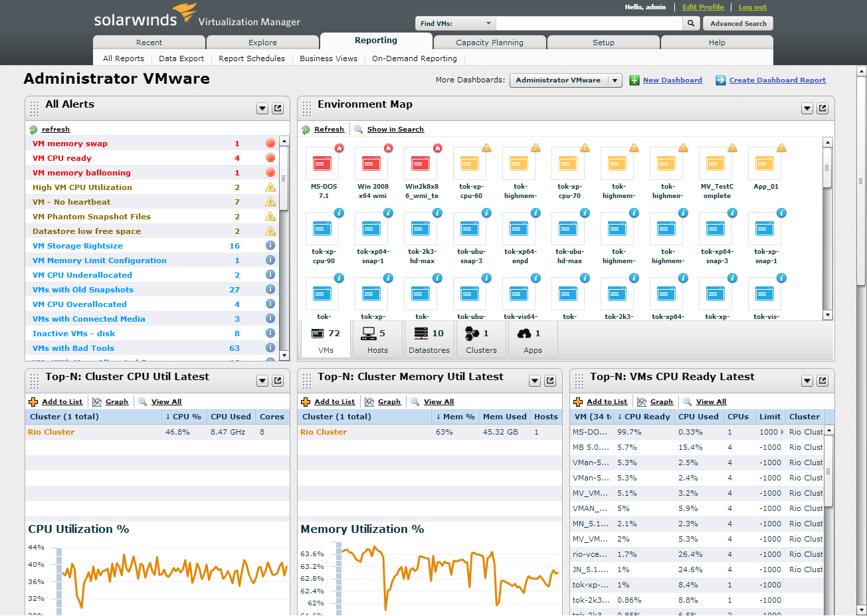Image resolution: width=867 pixels, height=616 pixels.
Task: Click the green New Dashboard plus icon
Action: [x=634, y=80]
